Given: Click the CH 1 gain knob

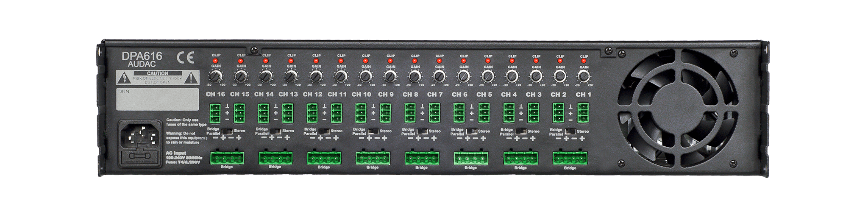Looking at the screenshot, I should pos(584,76).
